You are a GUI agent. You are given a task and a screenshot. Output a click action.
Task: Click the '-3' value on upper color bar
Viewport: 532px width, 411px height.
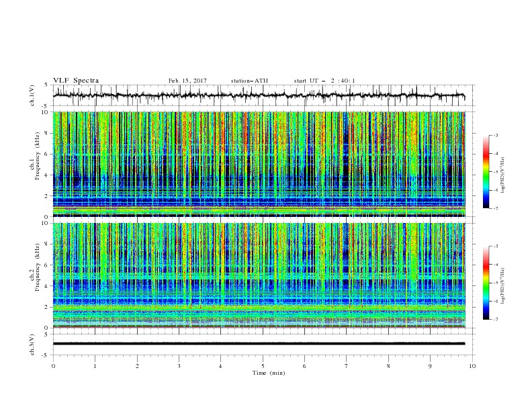pos(496,135)
